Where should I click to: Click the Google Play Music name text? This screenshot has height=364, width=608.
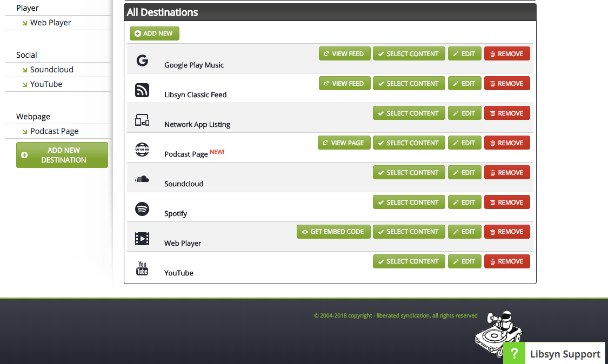click(x=194, y=65)
